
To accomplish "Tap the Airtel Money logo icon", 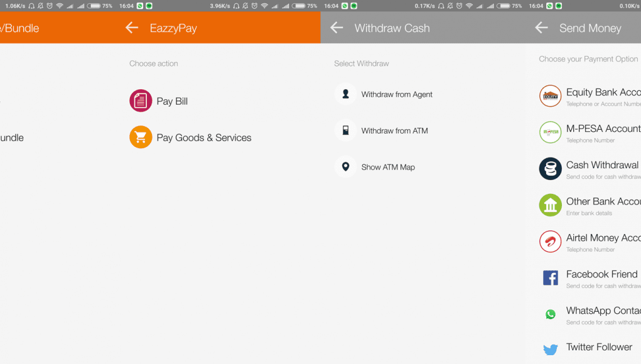I will point(550,241).
